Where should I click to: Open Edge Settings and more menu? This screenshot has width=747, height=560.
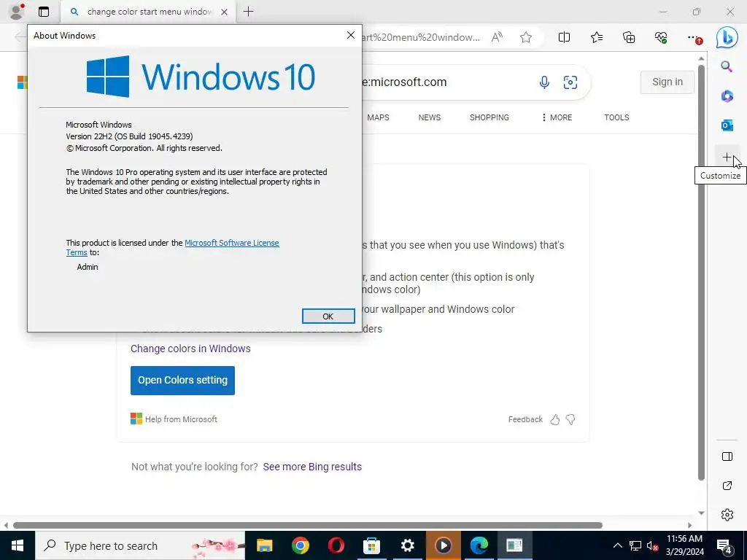[693, 37]
